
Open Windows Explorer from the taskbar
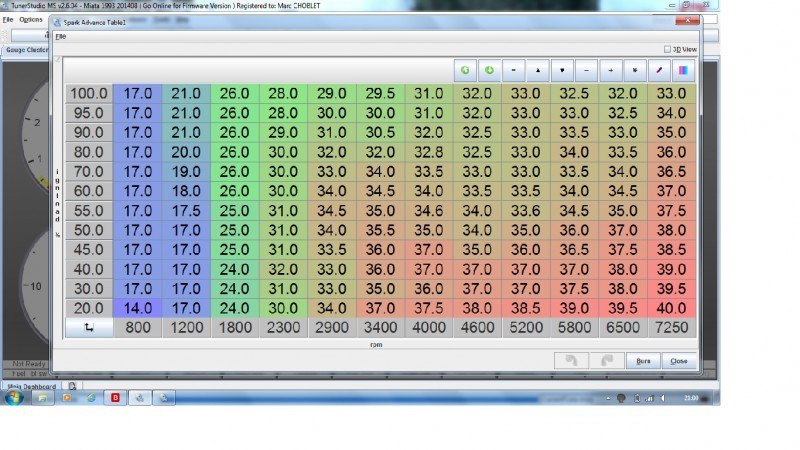[42, 397]
